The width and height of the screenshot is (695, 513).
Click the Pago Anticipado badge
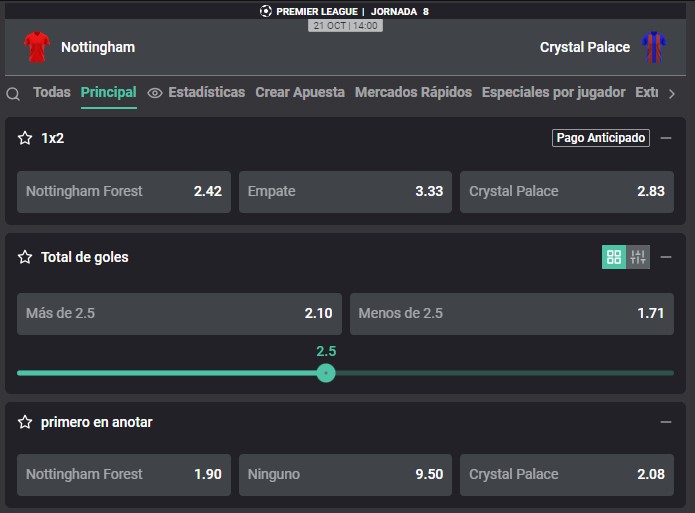pos(601,138)
